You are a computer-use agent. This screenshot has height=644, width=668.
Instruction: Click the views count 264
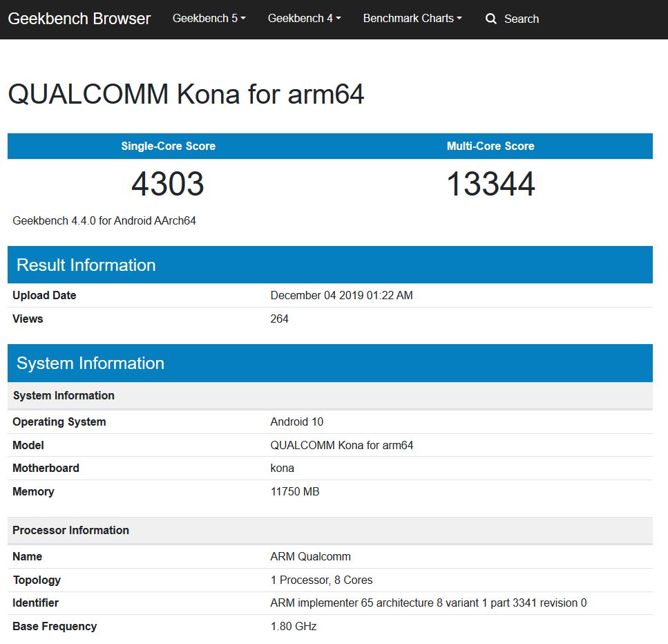280,319
